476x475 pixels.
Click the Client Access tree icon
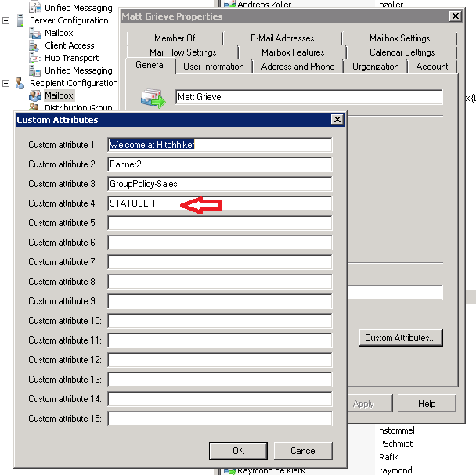(x=36, y=45)
